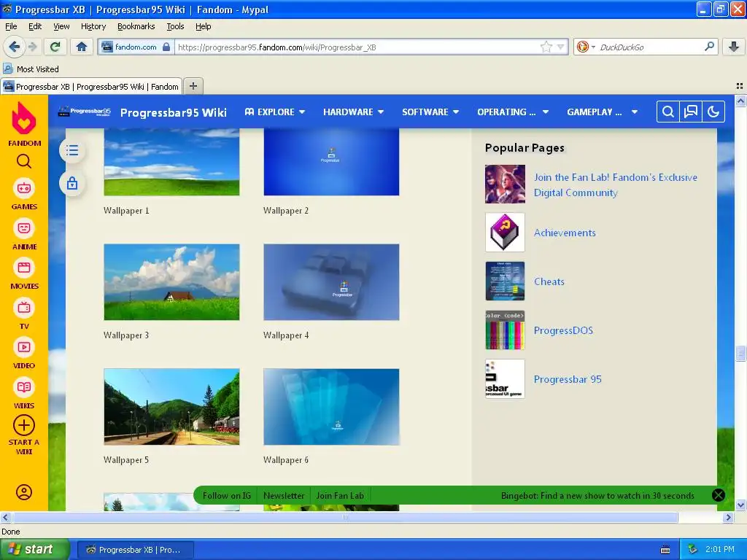Expand the Software dropdown menu

[430, 112]
